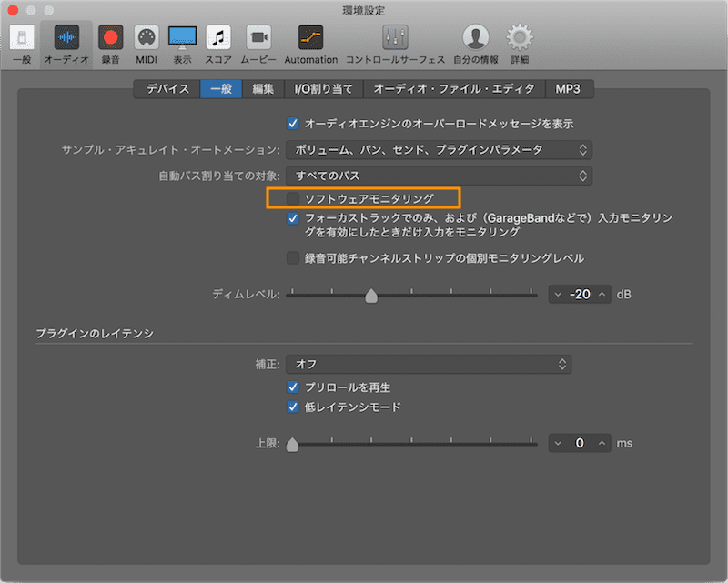The image size is (728, 583).
Task: Open the 自動バス割り当ての対象 dropdown
Action: [x=439, y=176]
